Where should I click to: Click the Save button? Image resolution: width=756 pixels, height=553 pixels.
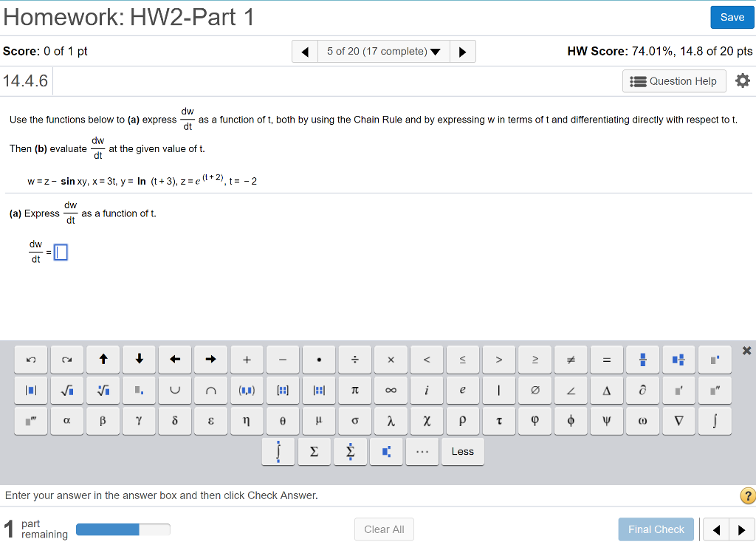pyautogui.click(x=732, y=17)
